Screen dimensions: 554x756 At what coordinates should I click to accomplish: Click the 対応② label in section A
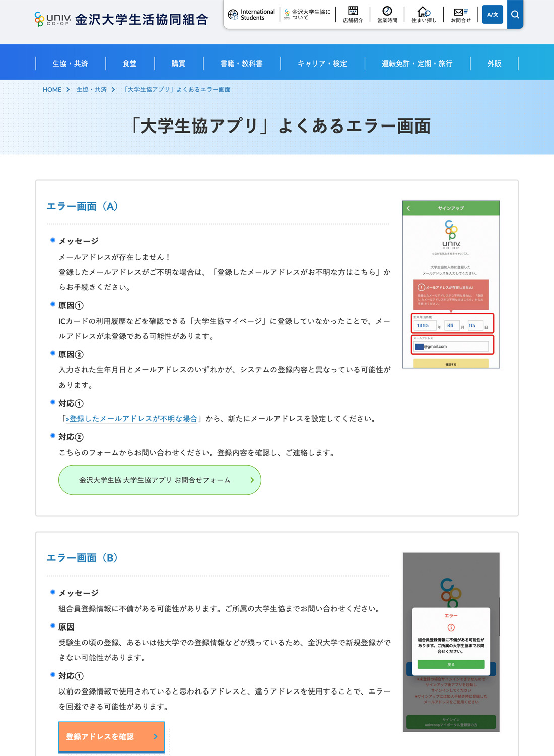point(71,437)
